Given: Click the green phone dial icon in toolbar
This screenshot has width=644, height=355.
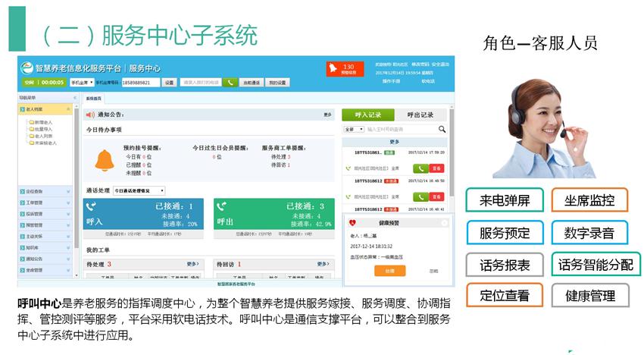Looking at the screenshot, I should 230,82.
